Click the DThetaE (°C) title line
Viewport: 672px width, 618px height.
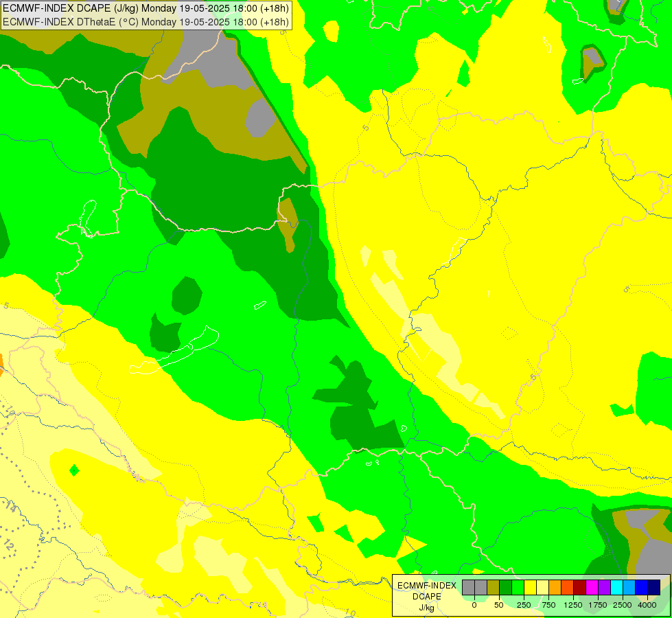pyautogui.click(x=146, y=22)
